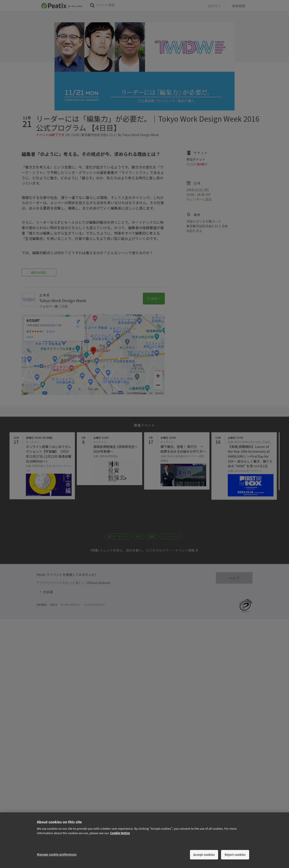Click the location pin icon beside 場所
Screen dimensions: 289x868
coord(188,215)
